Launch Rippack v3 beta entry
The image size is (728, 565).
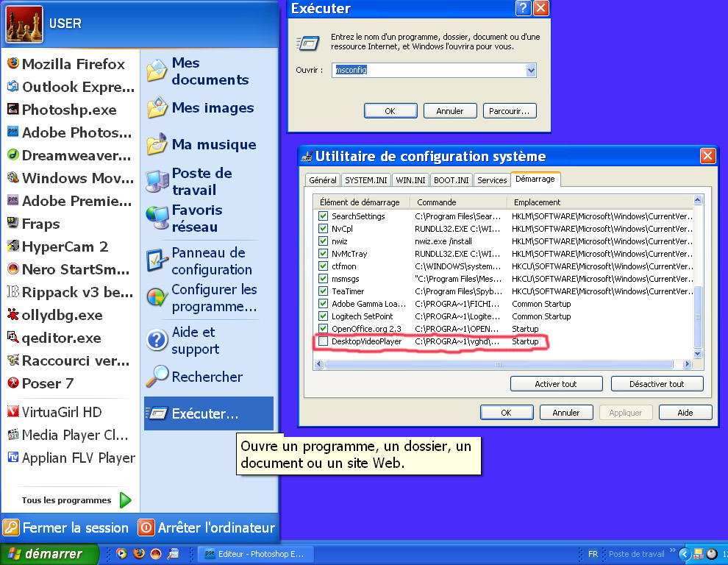(x=70, y=292)
